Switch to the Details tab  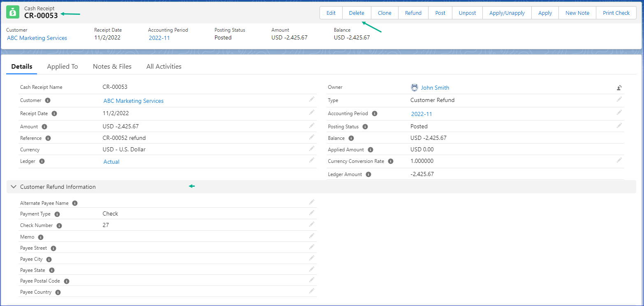point(22,66)
